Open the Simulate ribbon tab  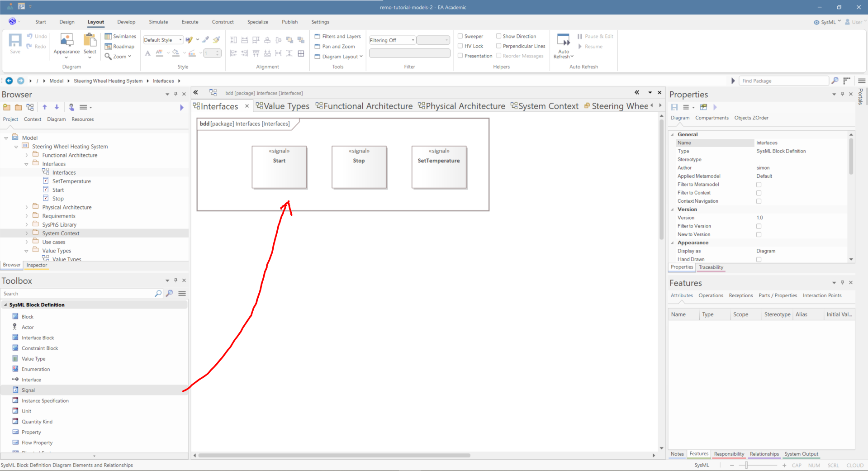(x=158, y=22)
